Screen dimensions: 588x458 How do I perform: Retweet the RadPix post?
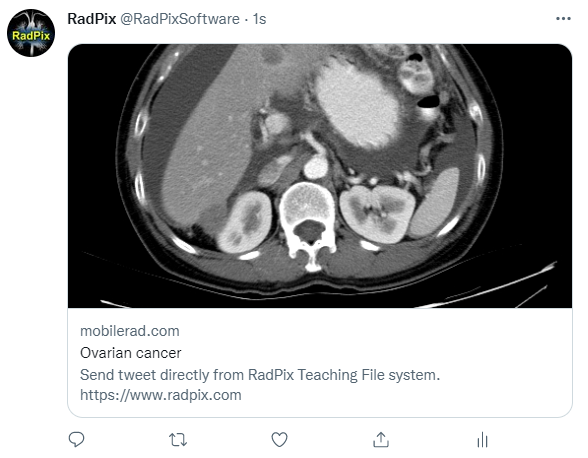coord(178,440)
